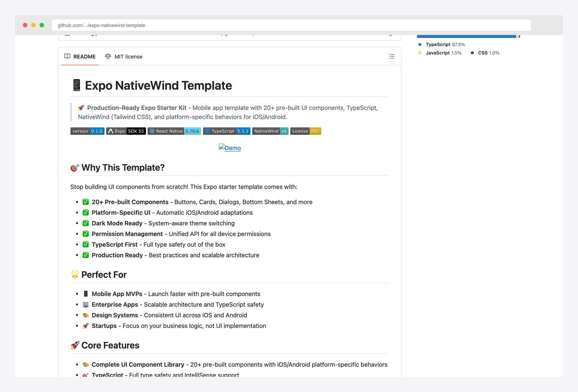Click the blue TypeScript color dot
Screen dimensions: 578x392
coord(420,44)
